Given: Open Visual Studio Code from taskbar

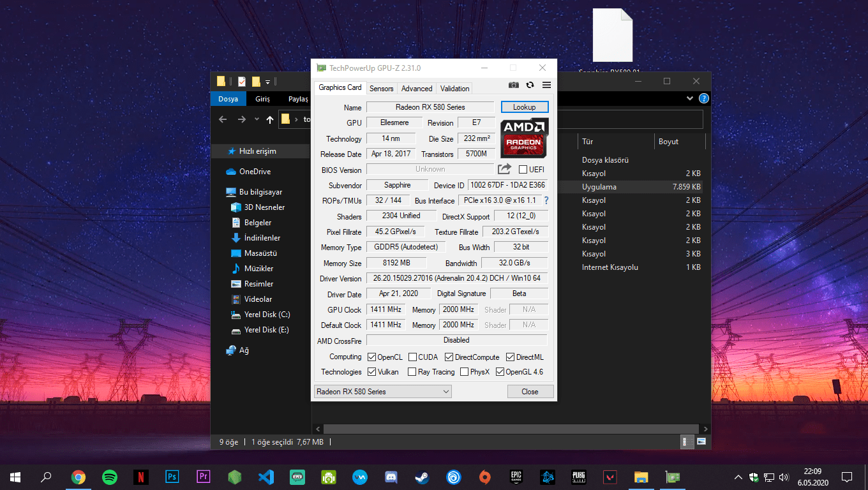Looking at the screenshot, I should (266, 477).
